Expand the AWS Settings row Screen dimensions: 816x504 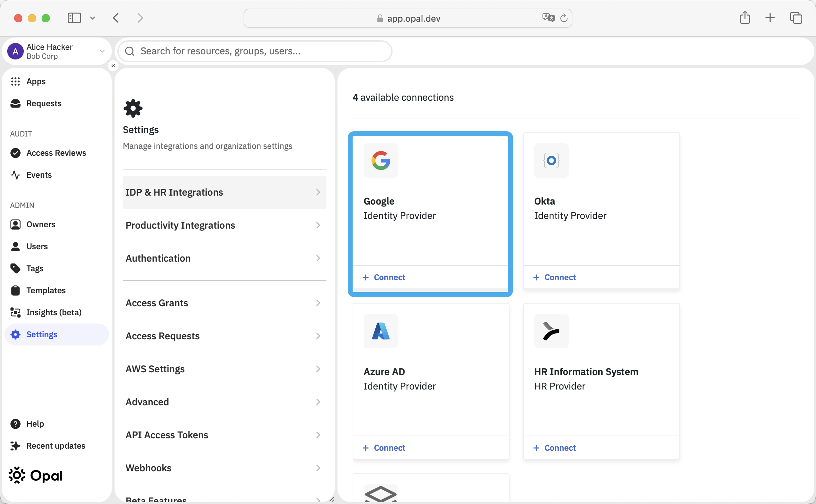point(225,369)
